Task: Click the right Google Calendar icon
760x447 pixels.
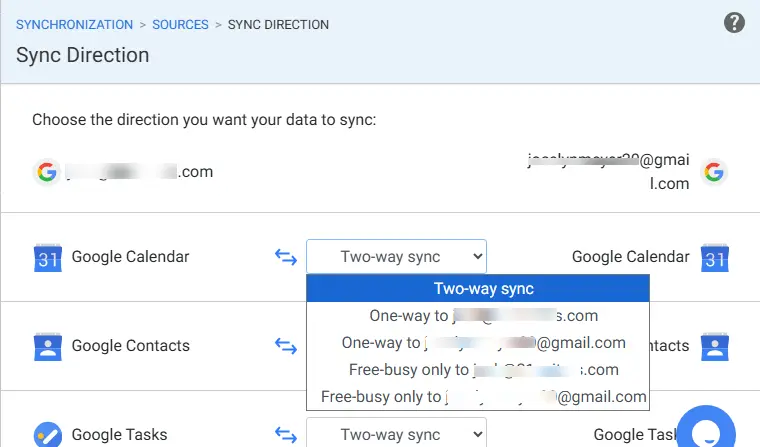Action: (714, 257)
